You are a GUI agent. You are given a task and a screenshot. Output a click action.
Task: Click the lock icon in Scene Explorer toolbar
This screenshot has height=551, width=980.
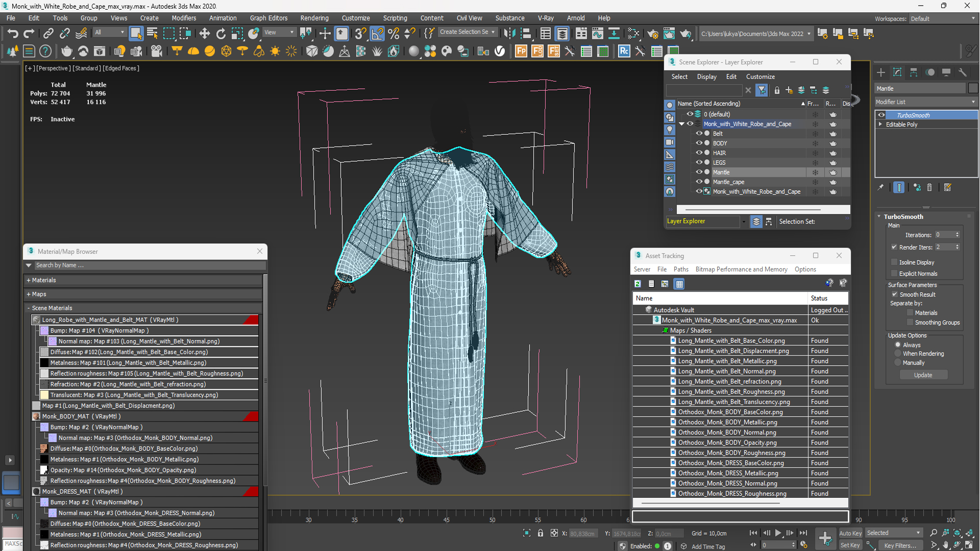point(777,90)
